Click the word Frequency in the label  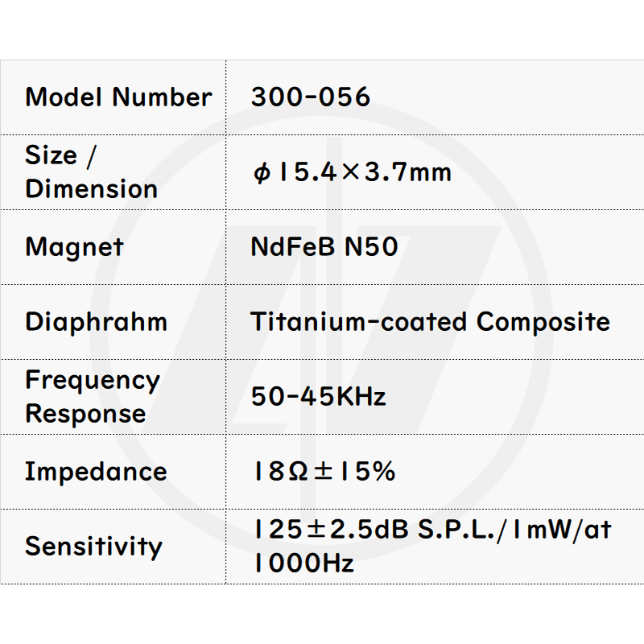pyautogui.click(x=93, y=380)
